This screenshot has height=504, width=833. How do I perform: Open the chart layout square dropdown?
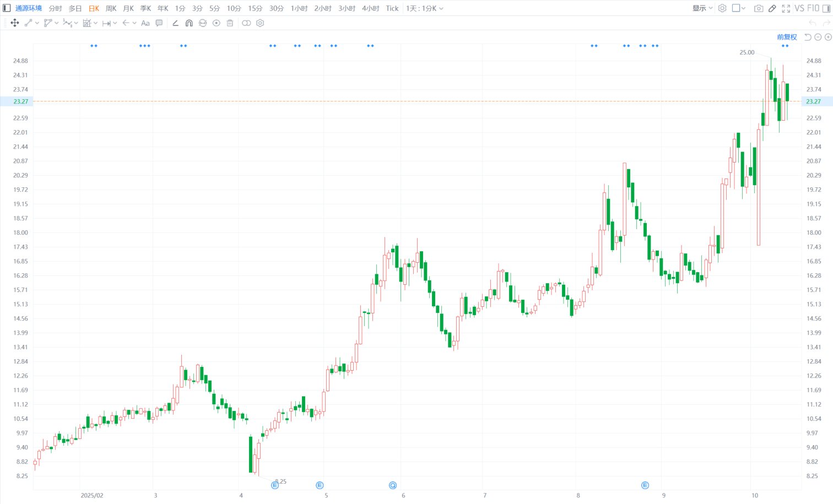(738, 8)
